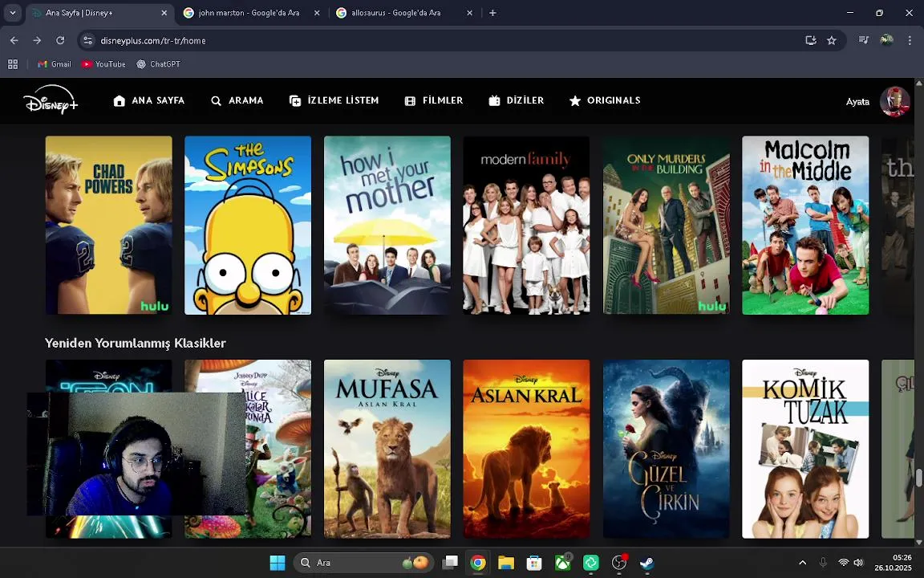
Task: Open the Filmler section
Action: [434, 101]
